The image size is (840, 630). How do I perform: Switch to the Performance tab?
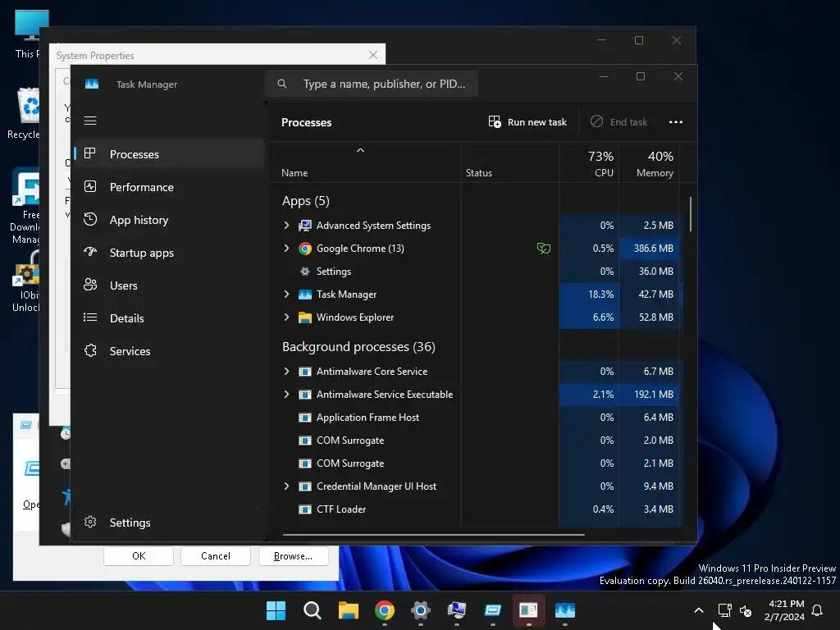[x=169, y=187]
